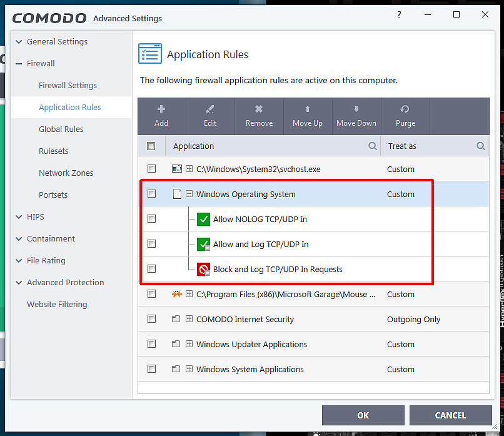Click the Windows Operating System file icon
This screenshot has width=504, height=436.
177,194
